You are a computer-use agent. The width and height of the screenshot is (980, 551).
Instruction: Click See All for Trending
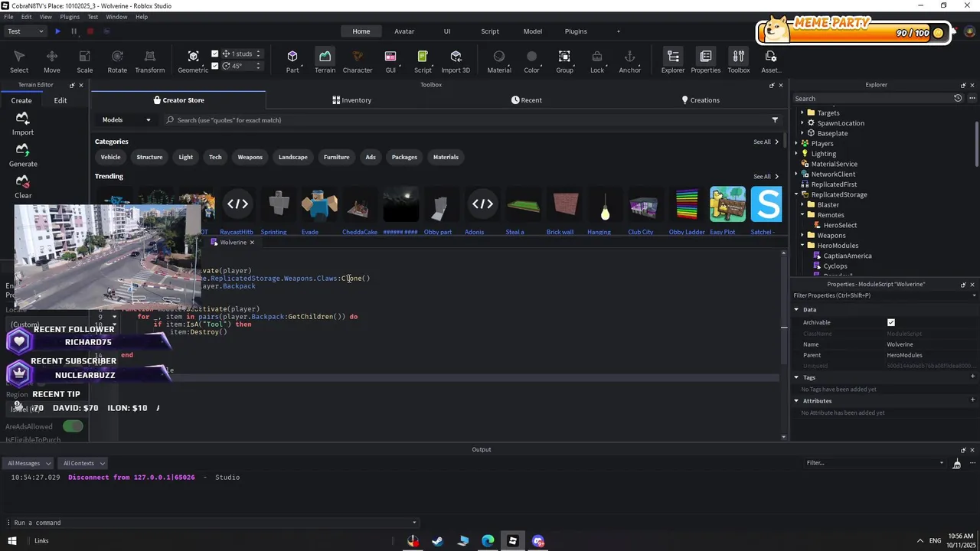point(766,177)
